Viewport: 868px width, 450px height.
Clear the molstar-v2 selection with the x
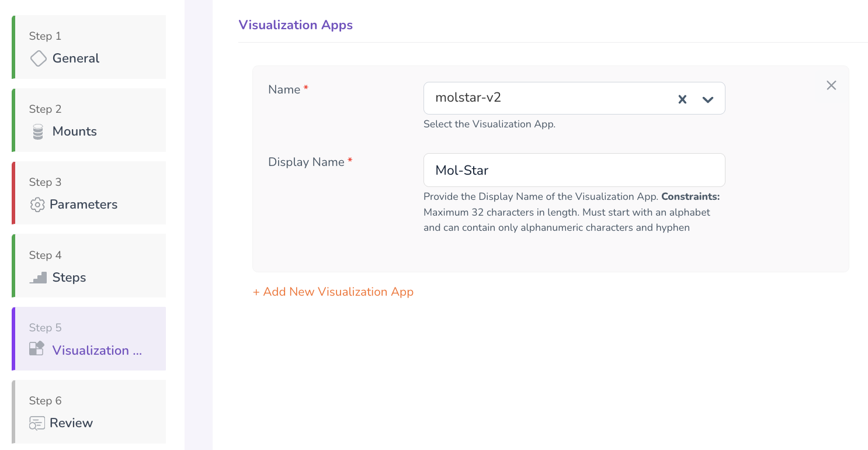(x=682, y=99)
